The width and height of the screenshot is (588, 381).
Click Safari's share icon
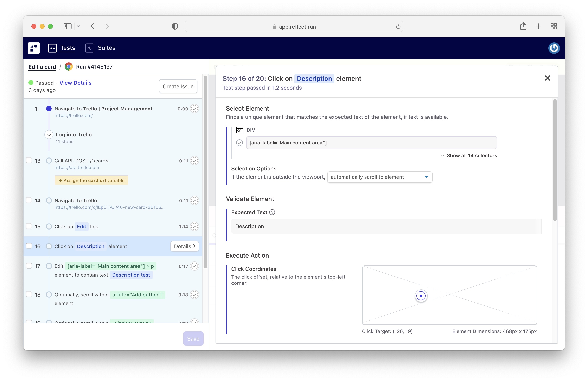[x=523, y=26]
